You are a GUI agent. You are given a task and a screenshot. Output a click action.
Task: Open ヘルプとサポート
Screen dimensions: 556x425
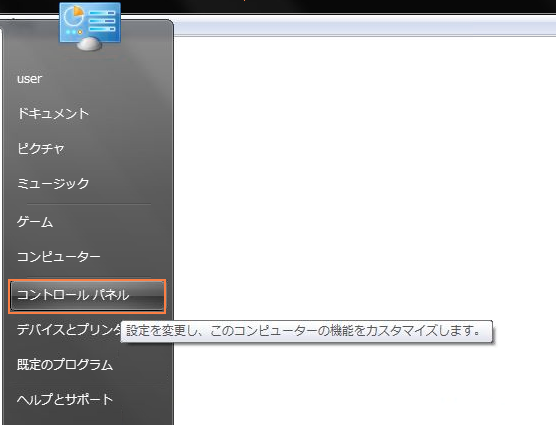point(65,399)
